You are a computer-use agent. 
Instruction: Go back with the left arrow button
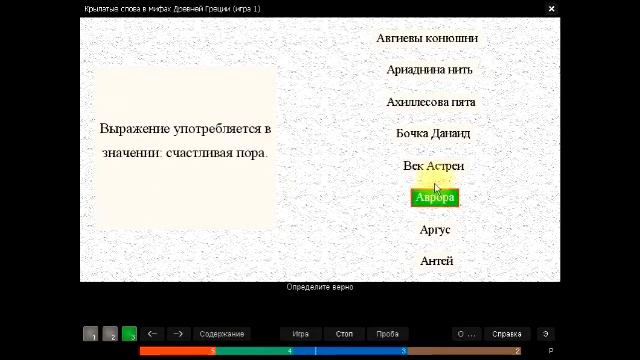[153, 334]
